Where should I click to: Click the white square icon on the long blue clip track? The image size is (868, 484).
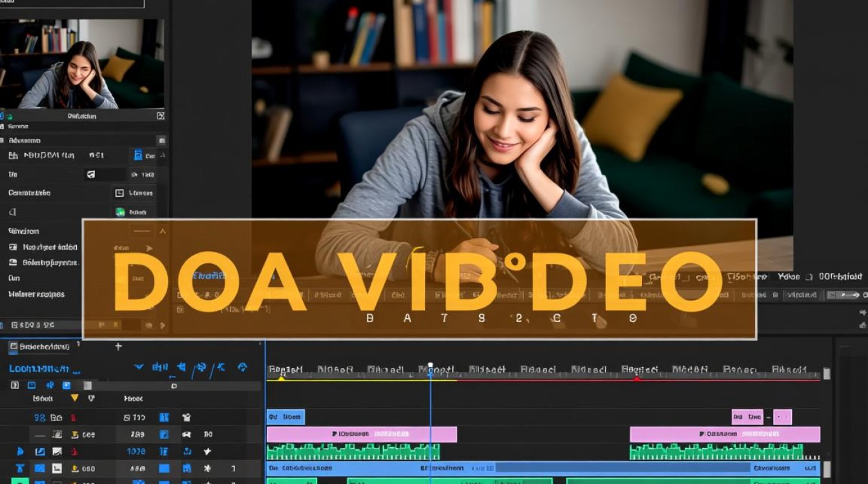coord(57,469)
